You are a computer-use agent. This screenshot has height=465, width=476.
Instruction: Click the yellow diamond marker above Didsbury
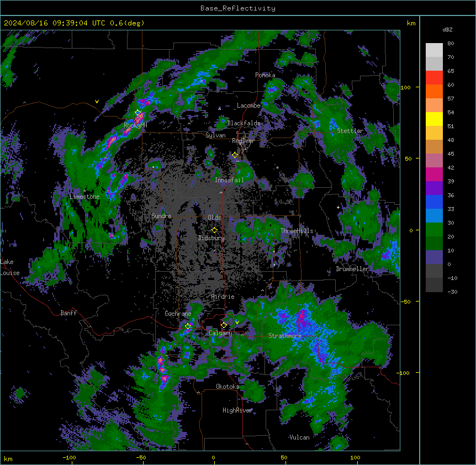coord(214,230)
